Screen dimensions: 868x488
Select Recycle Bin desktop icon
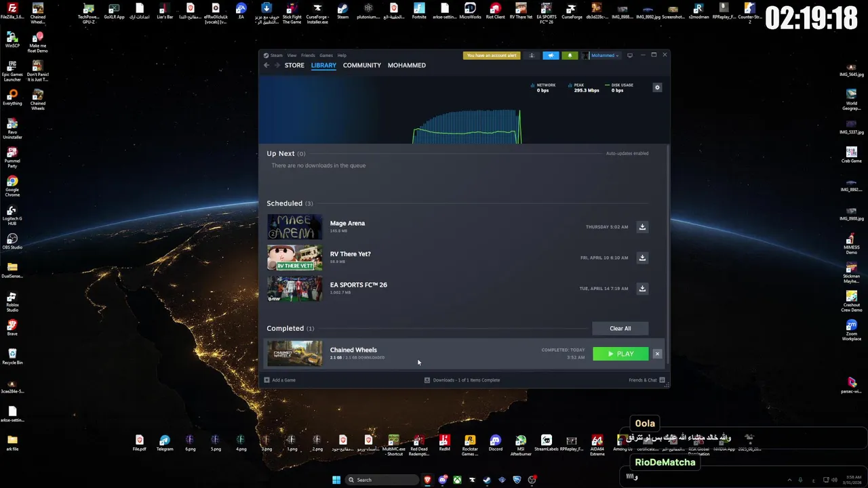tap(12, 357)
